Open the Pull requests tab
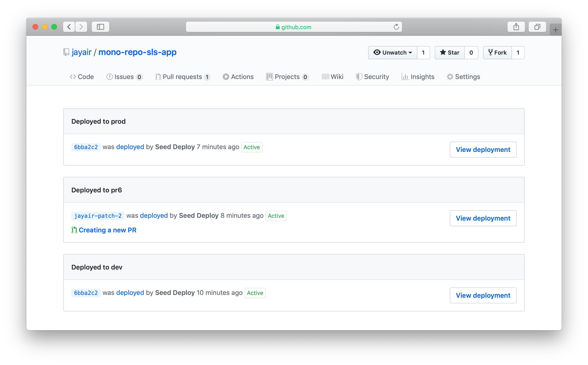Screen dimensions: 588x365 click(x=182, y=76)
